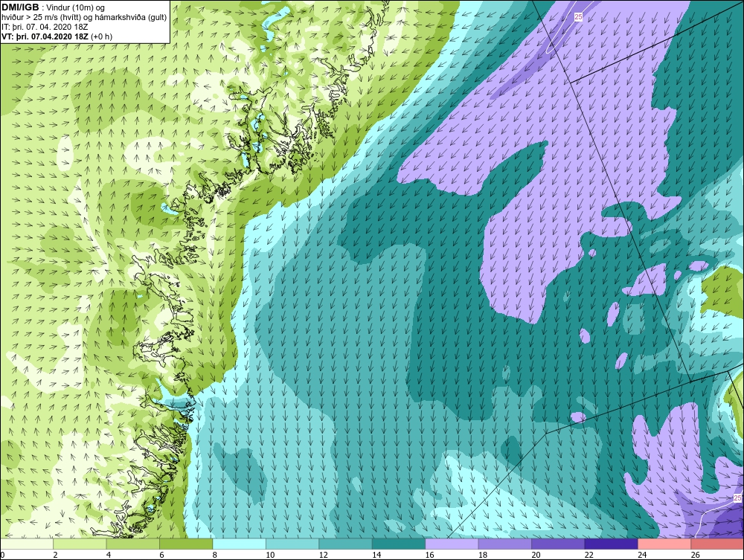Click the 16–18 m/s lavender swatch

pos(452,544)
